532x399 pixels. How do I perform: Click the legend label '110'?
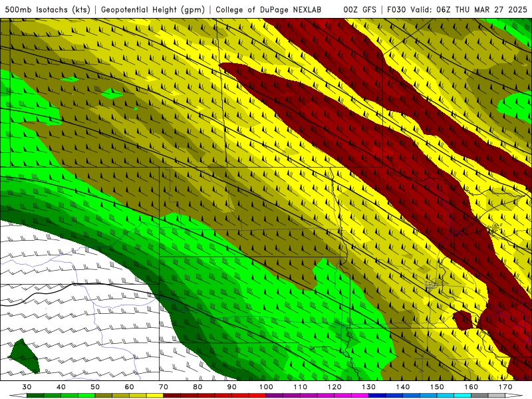pyautogui.click(x=301, y=387)
